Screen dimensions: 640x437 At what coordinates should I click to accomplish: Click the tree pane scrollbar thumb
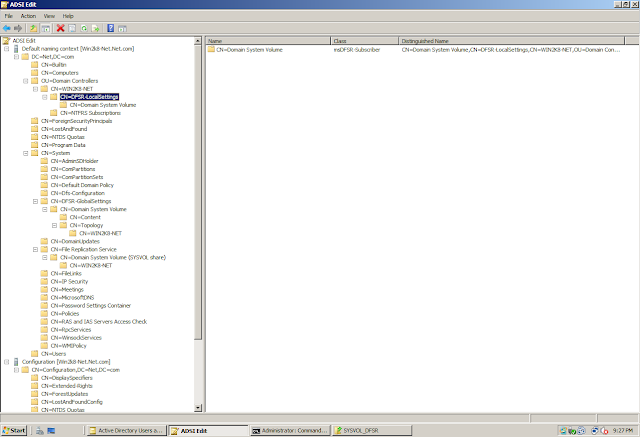coord(198,192)
